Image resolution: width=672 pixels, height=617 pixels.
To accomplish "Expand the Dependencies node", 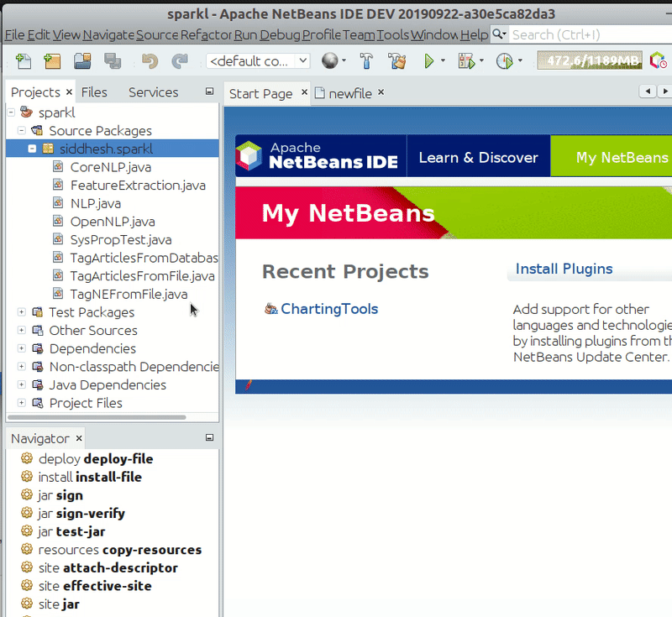I will [22, 348].
